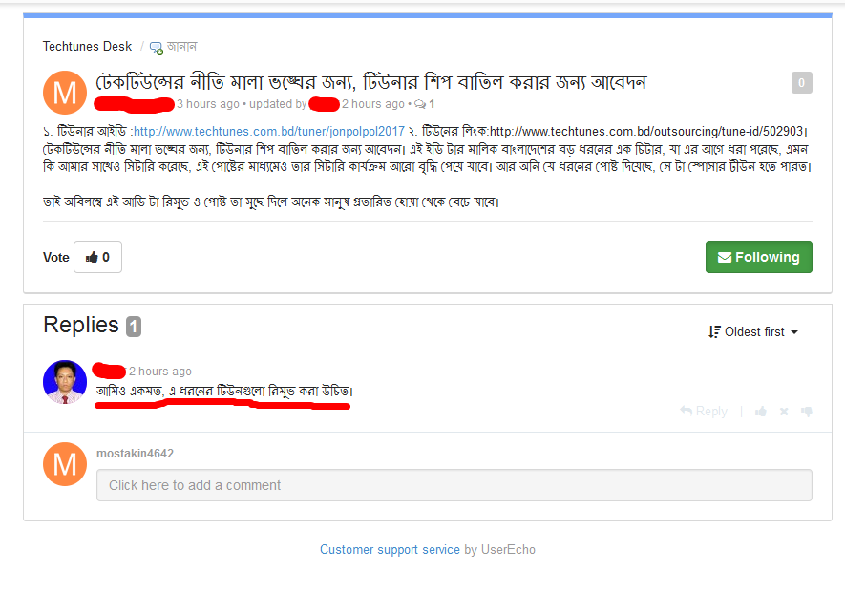The image size is (845, 616).
Task: Open the Customer support service link
Action: point(390,550)
